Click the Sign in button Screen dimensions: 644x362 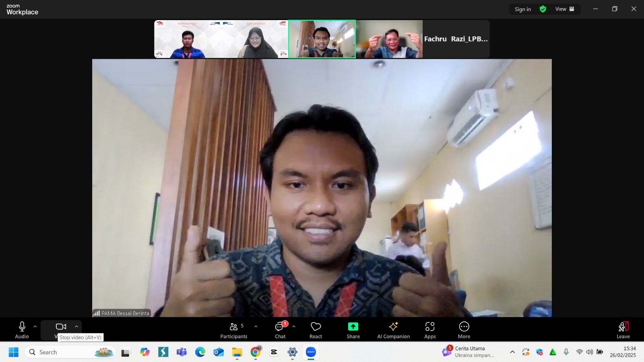click(x=522, y=9)
